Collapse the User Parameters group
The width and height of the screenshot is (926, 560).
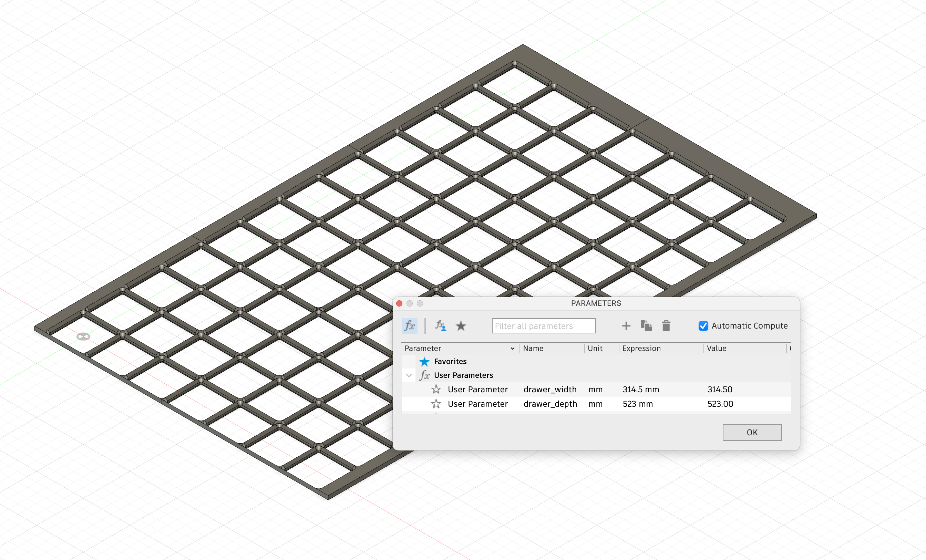[x=409, y=375]
